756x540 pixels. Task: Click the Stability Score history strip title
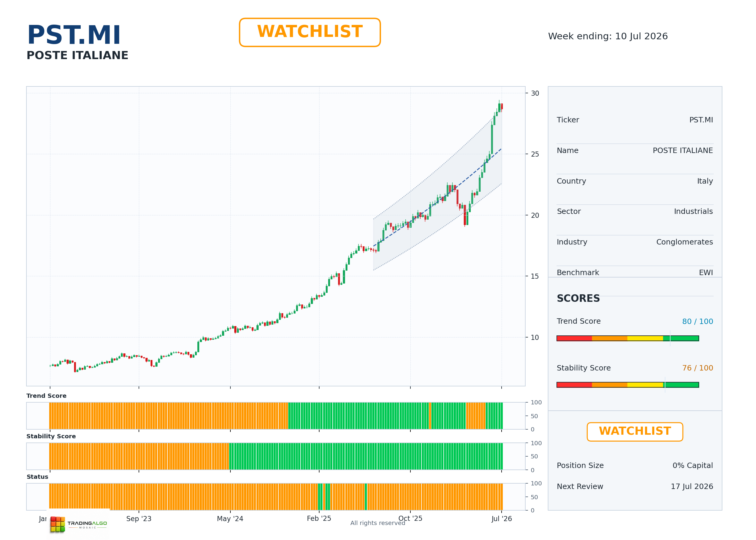tap(51, 436)
